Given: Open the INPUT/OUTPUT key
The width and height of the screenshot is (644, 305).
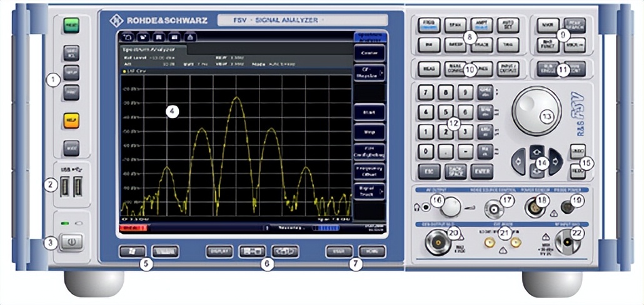Looking at the screenshot, I should (x=508, y=69).
